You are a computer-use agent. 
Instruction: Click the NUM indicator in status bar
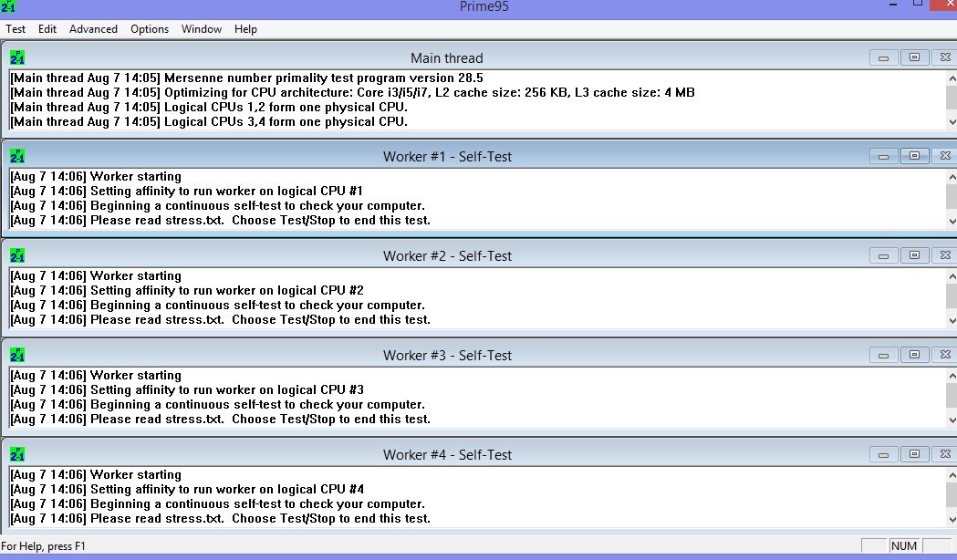903,546
